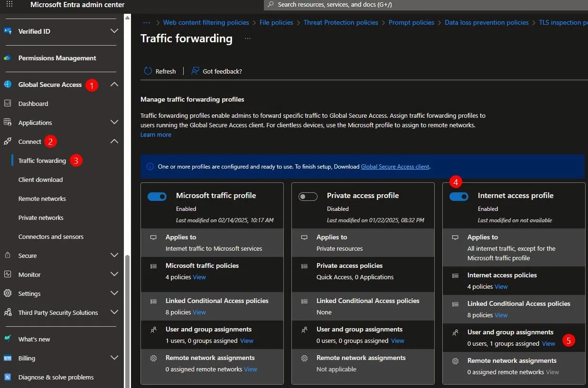Click the Monitor chart icon

tap(8, 274)
